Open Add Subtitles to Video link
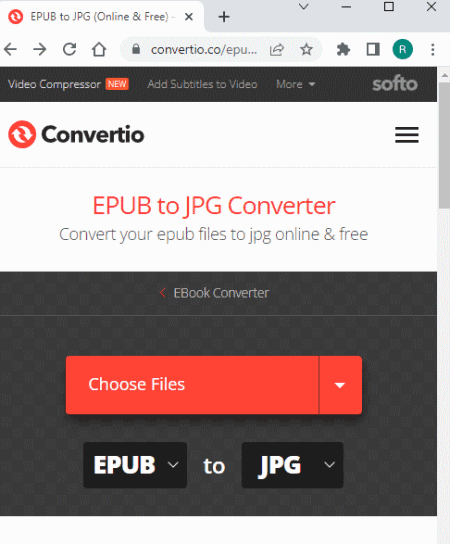Viewport: 450px width, 544px height. point(202,84)
